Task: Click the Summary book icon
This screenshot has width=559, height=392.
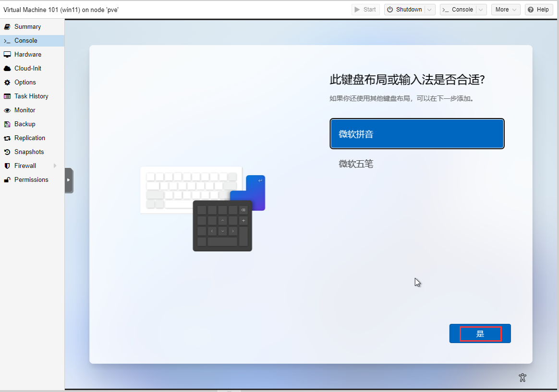Action: coord(7,27)
